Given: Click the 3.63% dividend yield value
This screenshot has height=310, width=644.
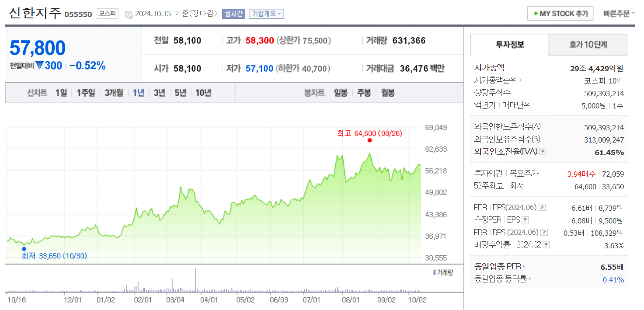Looking at the screenshot, I should click(614, 245).
